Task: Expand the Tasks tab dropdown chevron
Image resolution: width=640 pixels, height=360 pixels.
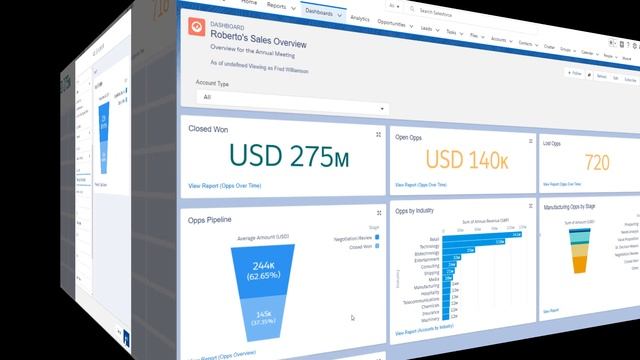Action: (x=461, y=34)
